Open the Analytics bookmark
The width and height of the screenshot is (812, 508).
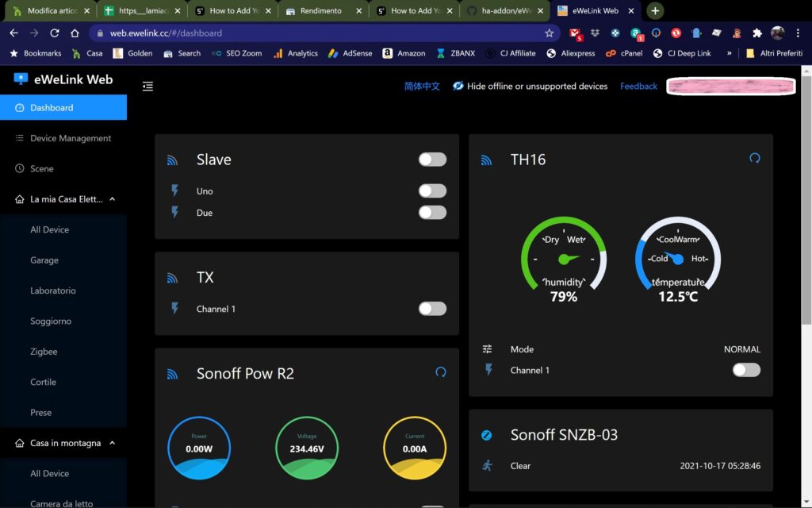click(296, 53)
